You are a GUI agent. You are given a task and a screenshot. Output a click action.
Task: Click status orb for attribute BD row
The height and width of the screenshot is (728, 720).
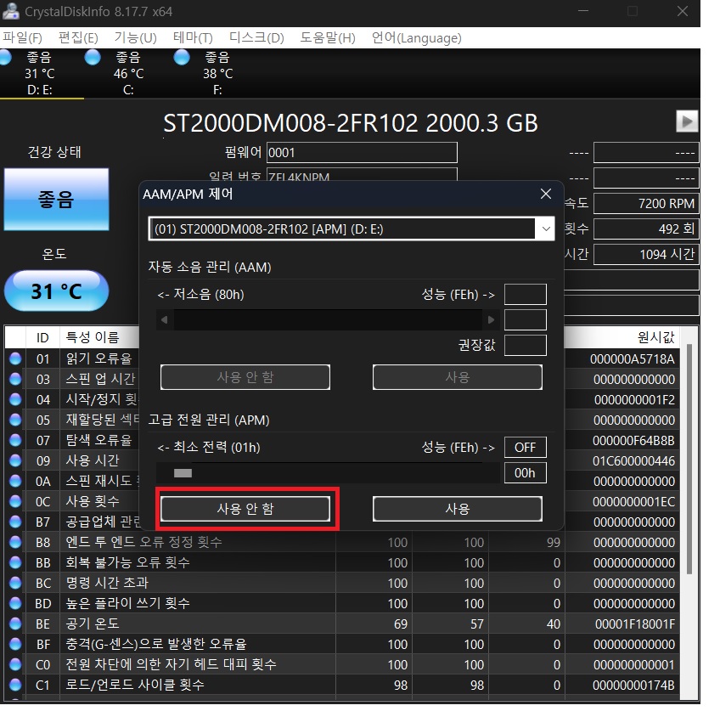point(15,603)
